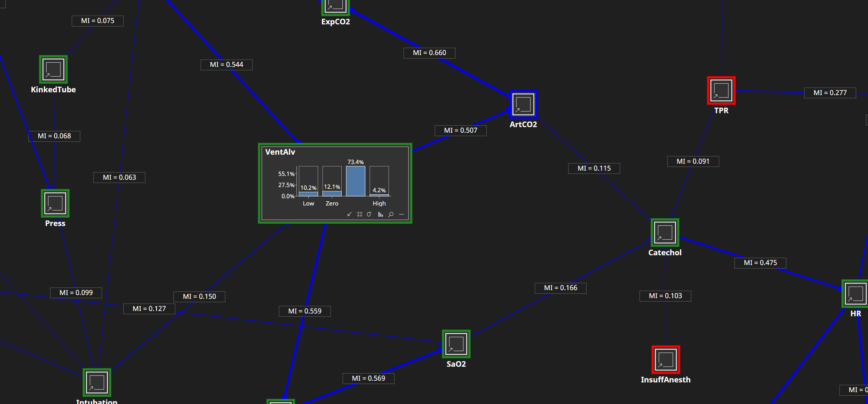Click the High state bar in VentAlv
868x404 pixels.
(379, 195)
